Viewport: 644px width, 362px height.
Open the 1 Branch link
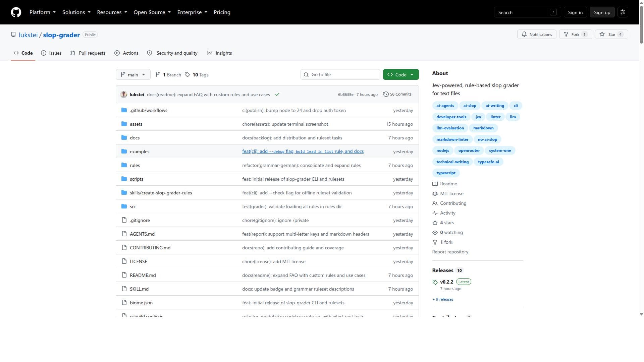click(168, 75)
